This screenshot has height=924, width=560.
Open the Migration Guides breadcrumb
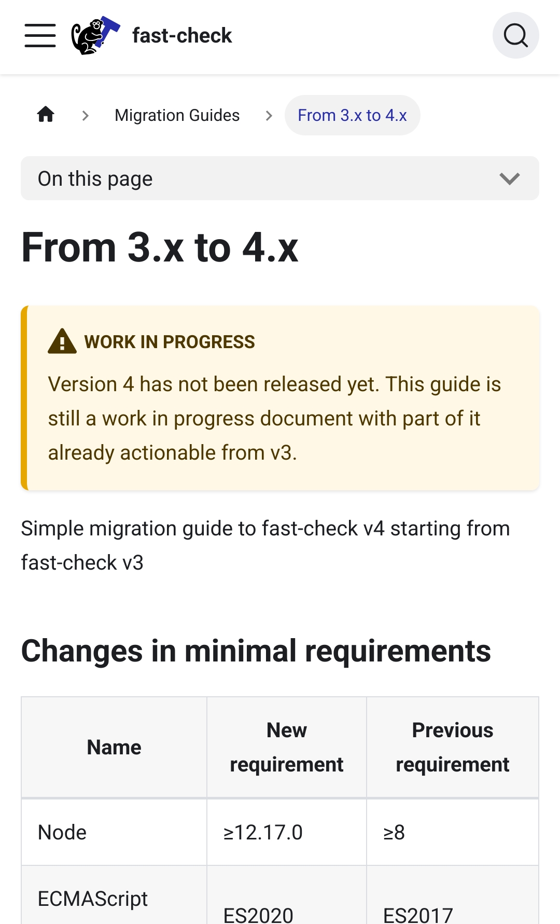177,115
